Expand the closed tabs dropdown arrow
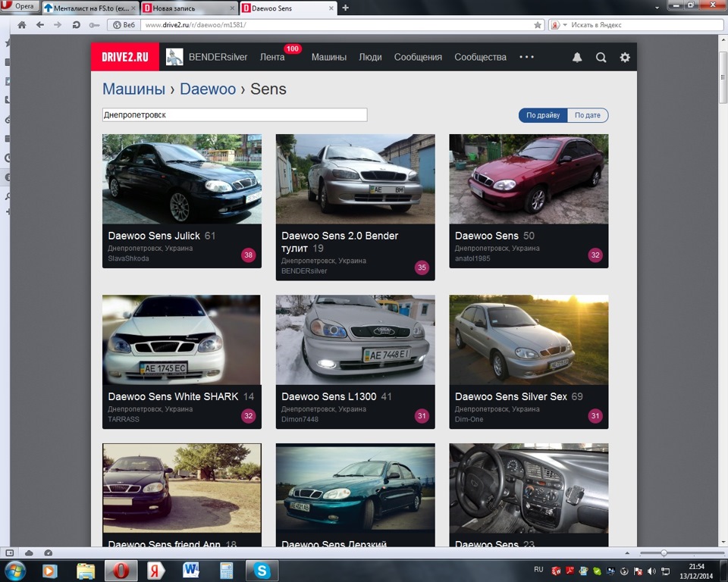The width and height of the screenshot is (728, 582). pyautogui.click(x=657, y=8)
